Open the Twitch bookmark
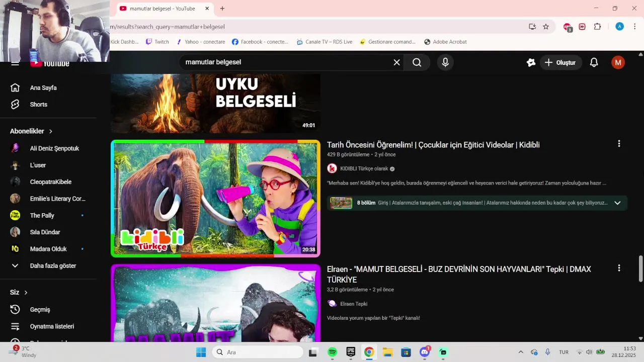This screenshot has width=644, height=362. 157,42
